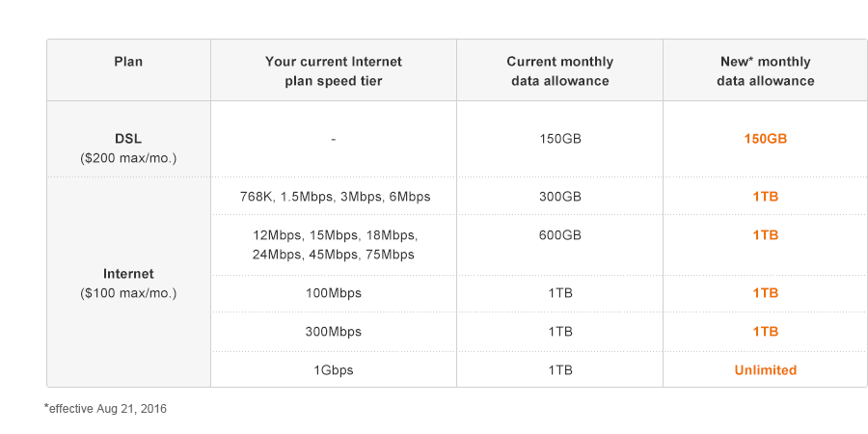Click the "768K, 1.5Mbps, 3Mbps, 6Mbps" speed tier
Image resolution: width=868 pixels, height=434 pixels.
335,197
